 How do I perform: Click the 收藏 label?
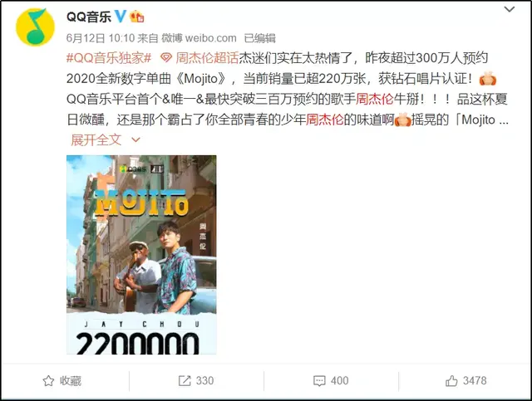coord(71,381)
